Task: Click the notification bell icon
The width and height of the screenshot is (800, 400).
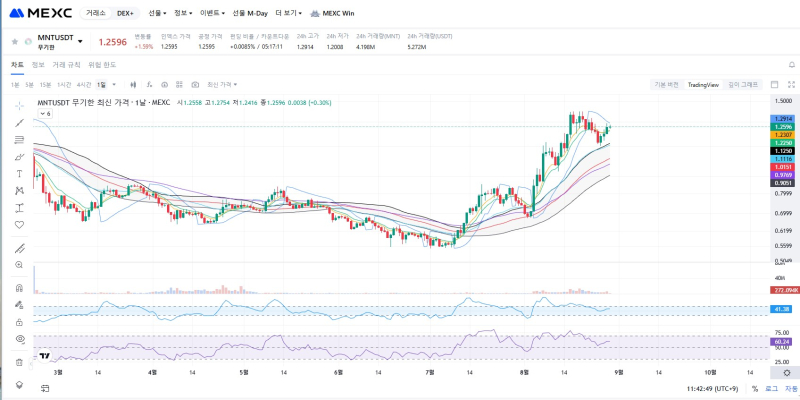Action: click(x=791, y=65)
